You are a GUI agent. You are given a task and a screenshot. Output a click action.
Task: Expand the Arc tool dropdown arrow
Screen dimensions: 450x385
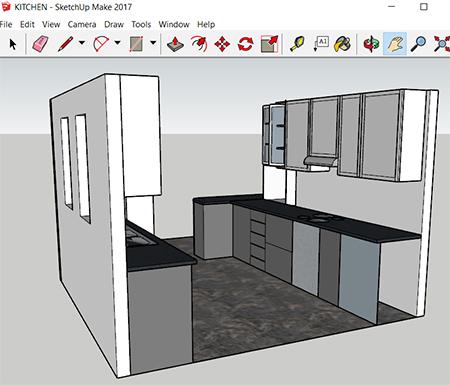click(117, 43)
